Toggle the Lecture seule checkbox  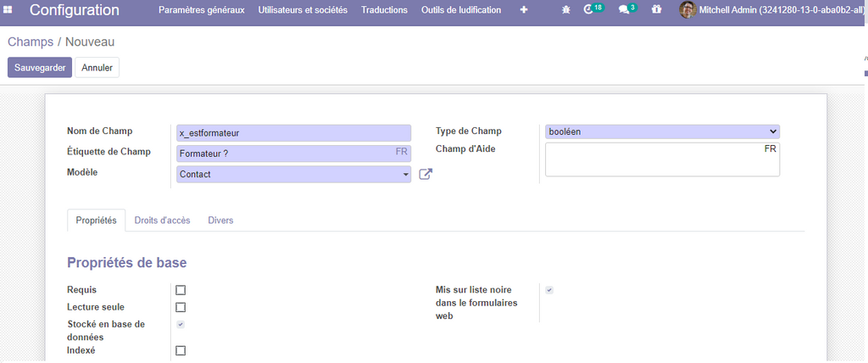click(181, 307)
